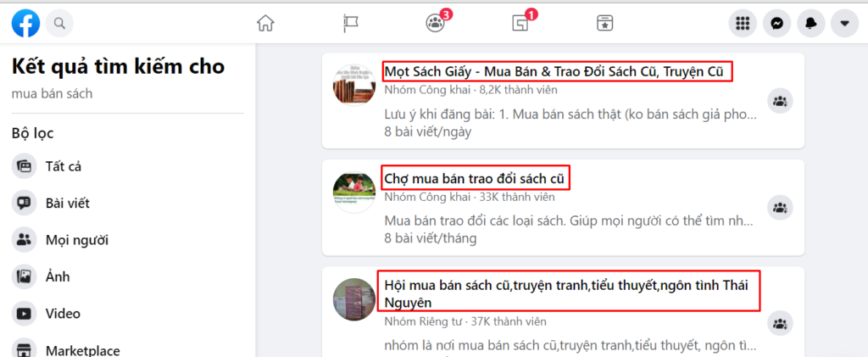Click the 'Kết quả tìm kiếm cho' heading

[x=118, y=66]
